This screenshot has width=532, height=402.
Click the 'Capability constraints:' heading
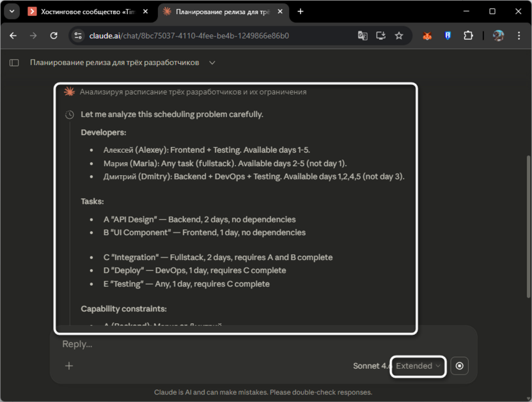click(124, 309)
